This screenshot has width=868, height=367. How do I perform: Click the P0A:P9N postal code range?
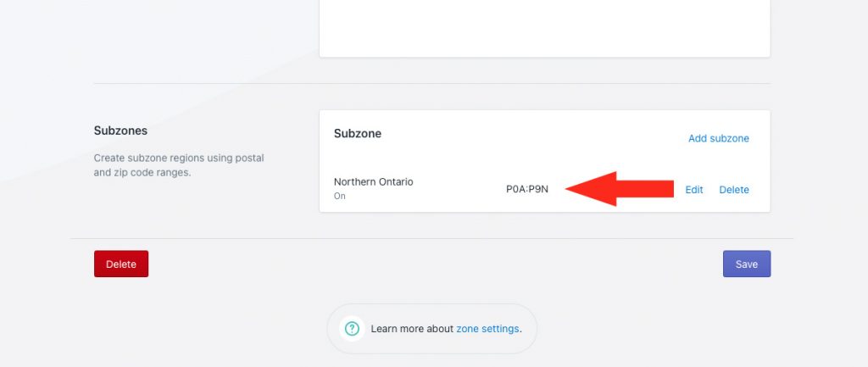[527, 189]
